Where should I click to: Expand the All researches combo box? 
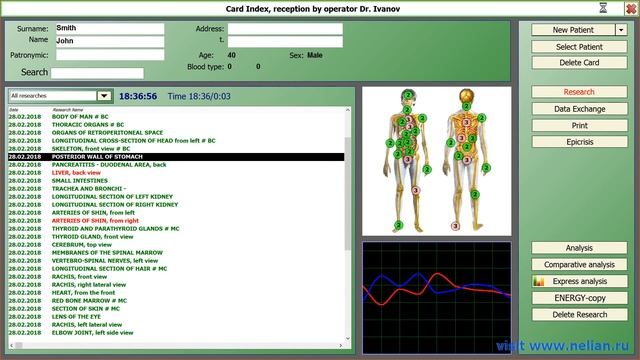(104, 96)
